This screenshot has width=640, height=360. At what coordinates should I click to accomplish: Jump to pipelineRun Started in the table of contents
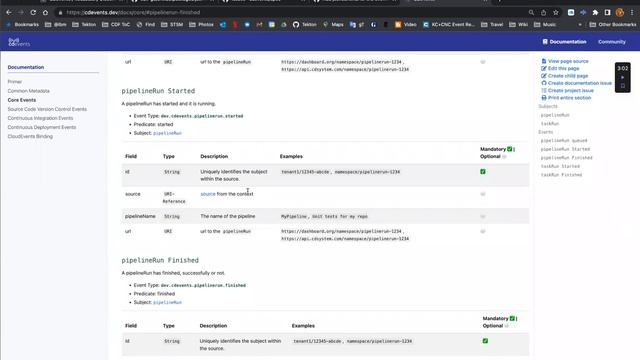click(x=565, y=149)
